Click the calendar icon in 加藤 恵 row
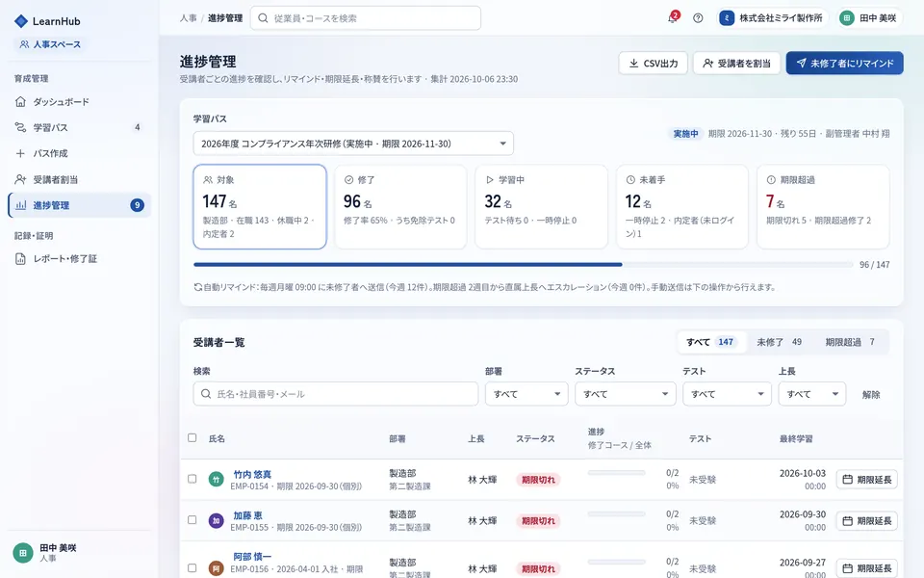 tap(847, 521)
